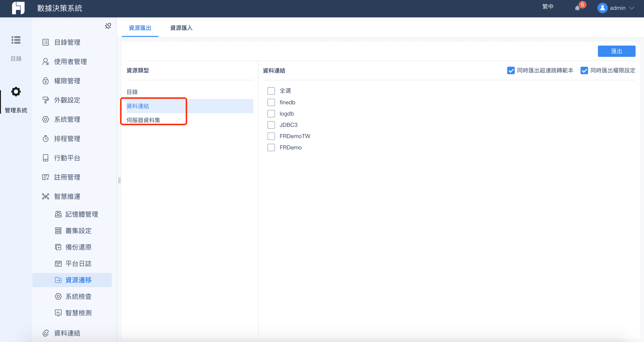Click the 資料連結 paperclip icon

pos(46,333)
